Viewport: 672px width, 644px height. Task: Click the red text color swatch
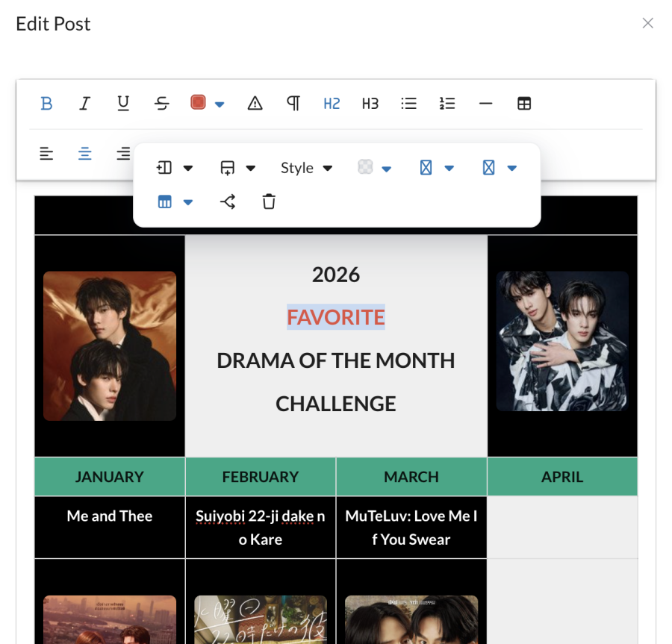pos(198,103)
